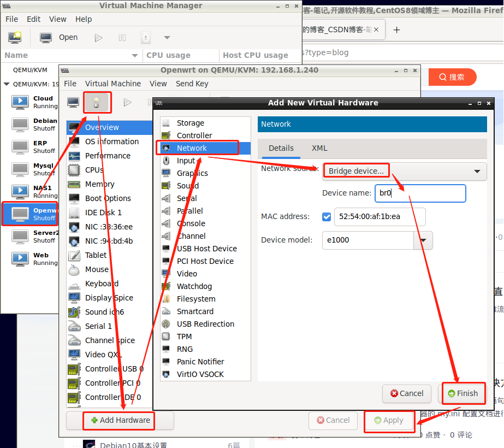Click the run (play) icon in Virtual Machine Manager toolbar
The height and width of the screenshot is (448, 504).
(x=98, y=38)
